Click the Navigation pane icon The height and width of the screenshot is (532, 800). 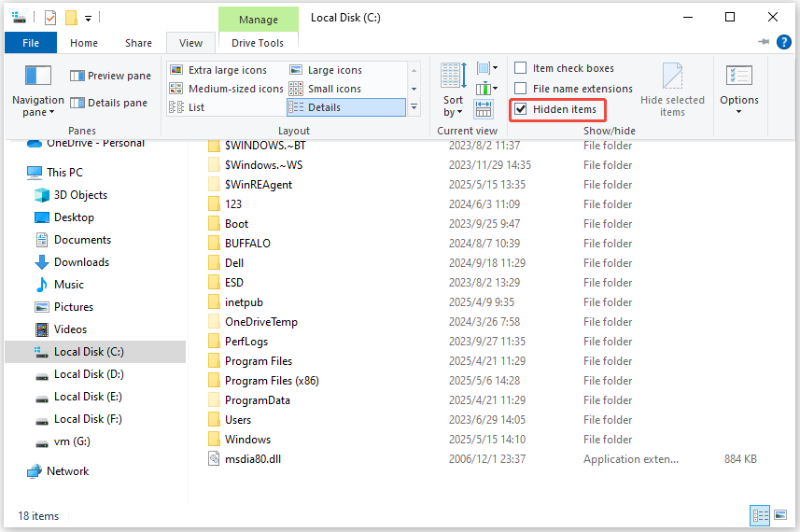pos(38,76)
